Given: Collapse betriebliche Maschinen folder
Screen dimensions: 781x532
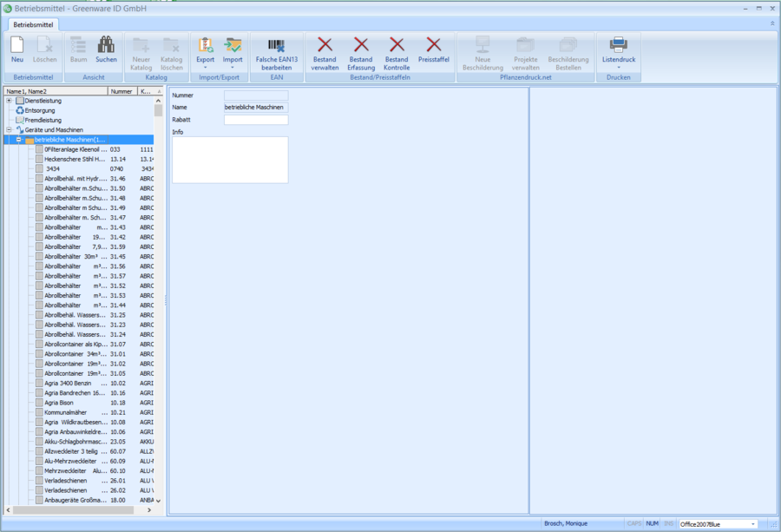Looking at the screenshot, I should click(x=19, y=140).
